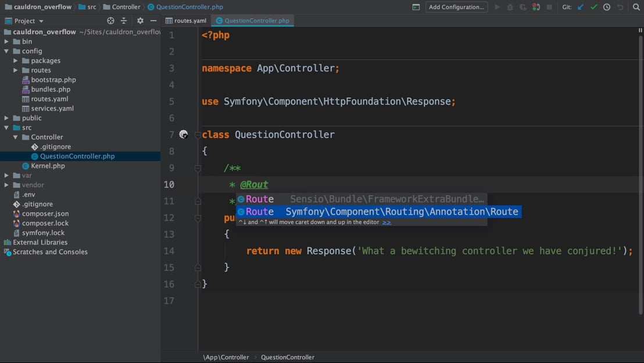Open composer.json in project tree
The height and width of the screenshot is (363, 644).
(45, 213)
